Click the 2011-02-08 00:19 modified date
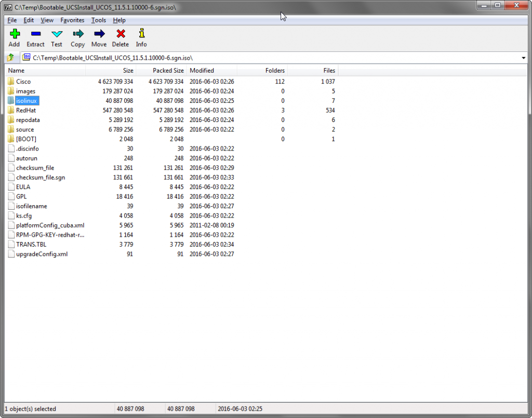 pyautogui.click(x=212, y=225)
